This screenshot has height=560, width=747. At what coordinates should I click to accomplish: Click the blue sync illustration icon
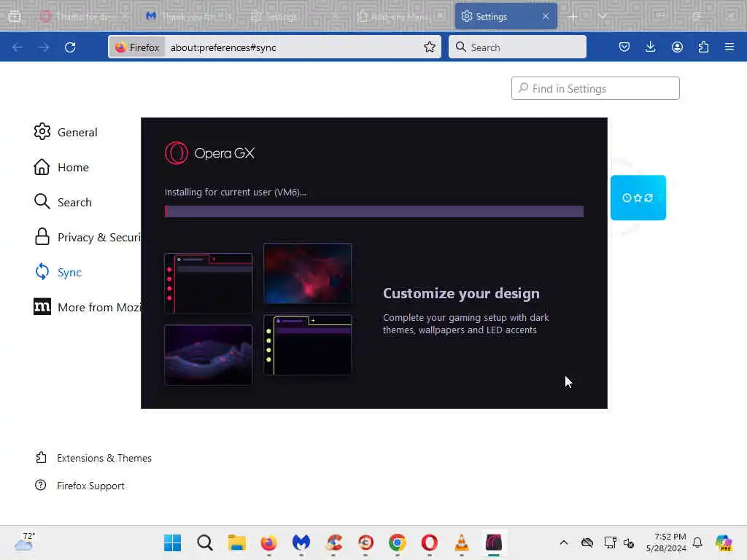click(x=638, y=198)
